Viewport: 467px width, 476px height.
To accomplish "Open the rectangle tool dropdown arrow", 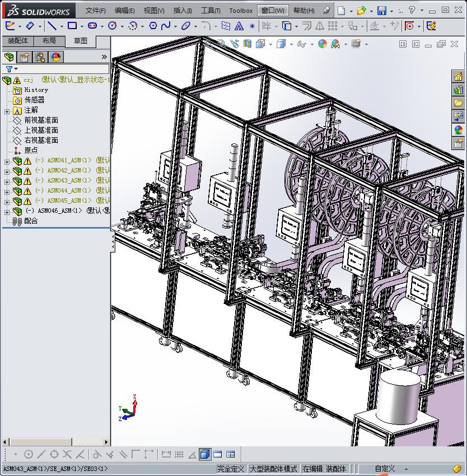I will tap(82, 27).
